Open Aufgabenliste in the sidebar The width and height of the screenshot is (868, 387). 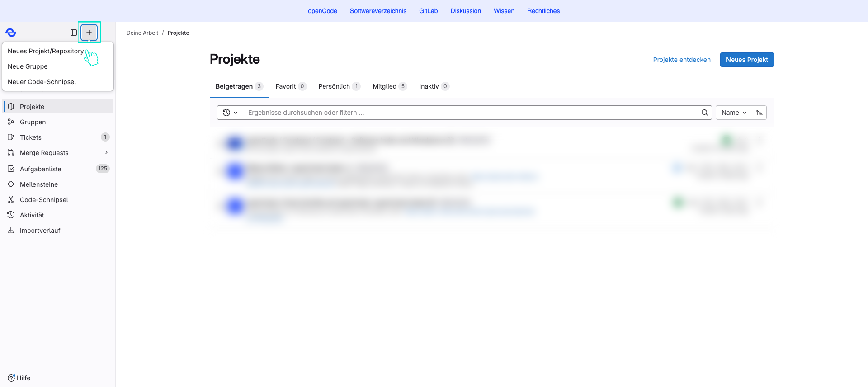40,169
